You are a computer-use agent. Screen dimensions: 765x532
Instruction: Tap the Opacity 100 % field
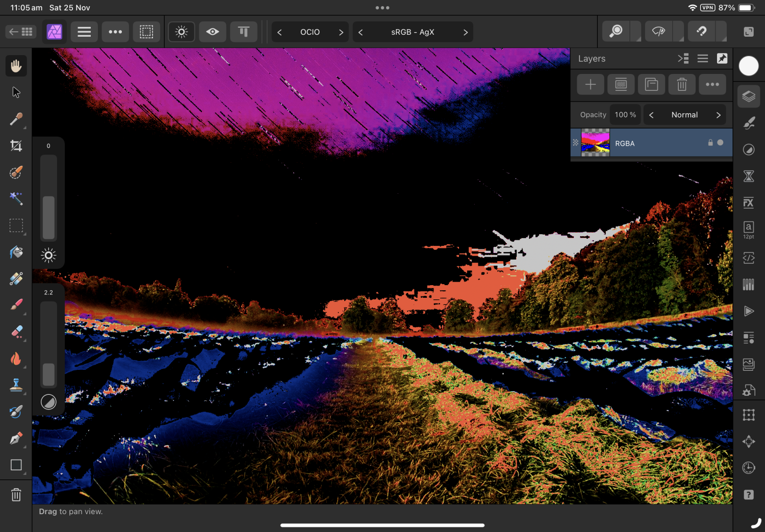tap(625, 115)
